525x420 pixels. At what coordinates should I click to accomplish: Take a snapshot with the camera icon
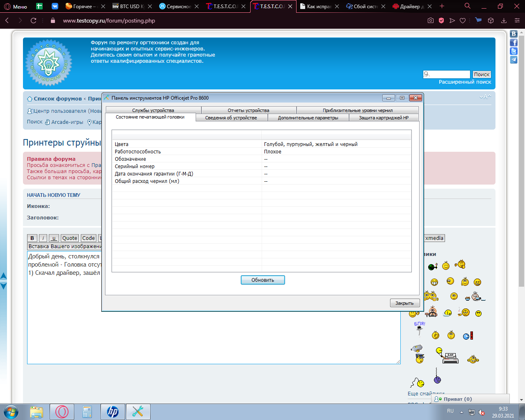pyautogui.click(x=431, y=21)
